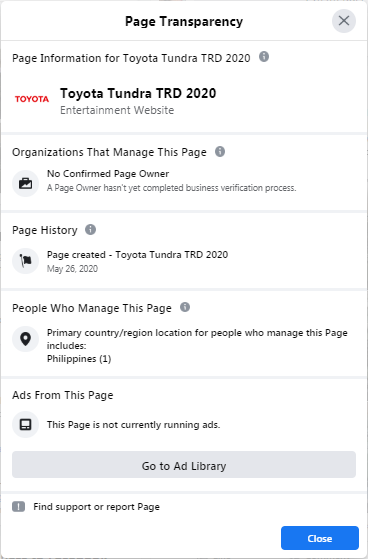Go to Ad Library
This screenshot has width=368, height=559.
pos(184,465)
